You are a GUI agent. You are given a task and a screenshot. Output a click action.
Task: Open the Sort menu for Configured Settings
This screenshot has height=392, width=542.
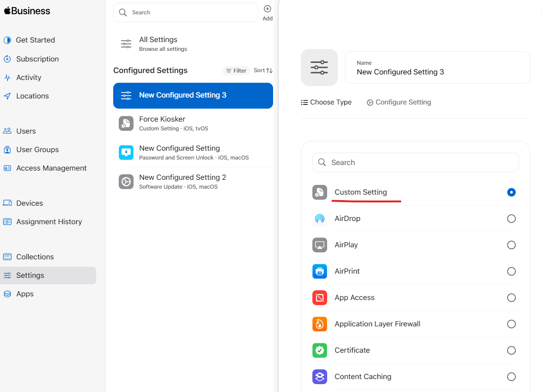(x=263, y=71)
